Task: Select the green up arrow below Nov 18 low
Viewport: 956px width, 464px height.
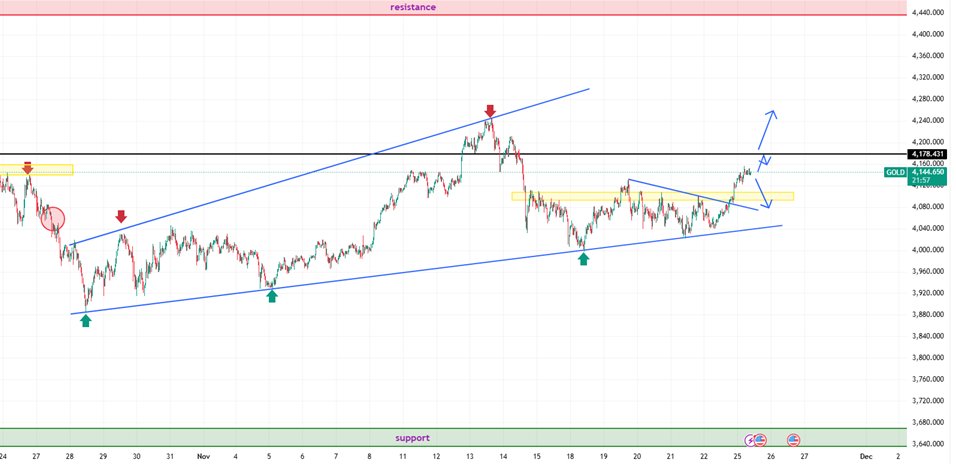Action: [x=583, y=259]
